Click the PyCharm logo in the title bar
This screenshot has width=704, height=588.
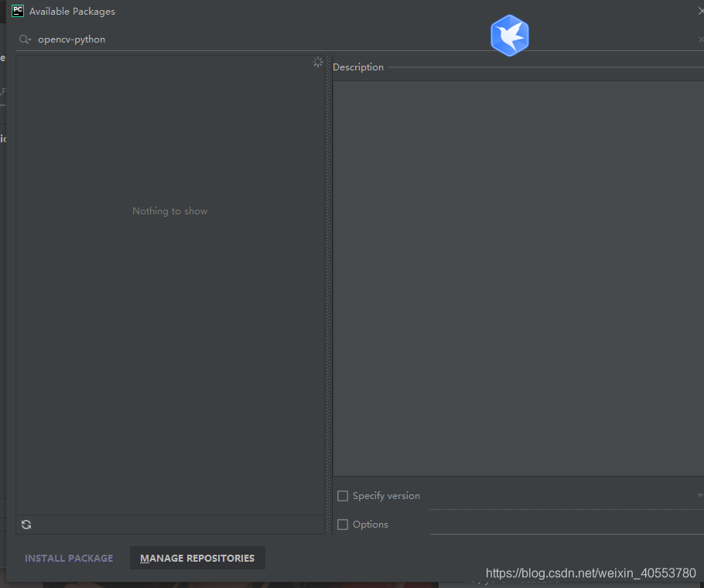(x=18, y=12)
